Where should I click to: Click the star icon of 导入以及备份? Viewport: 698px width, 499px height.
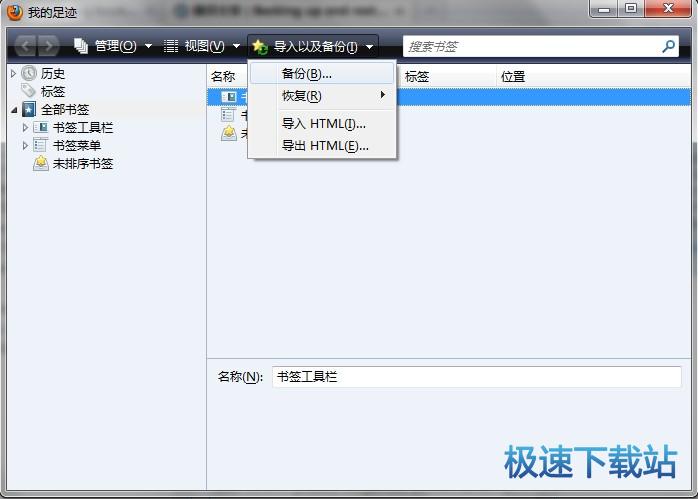click(260, 47)
